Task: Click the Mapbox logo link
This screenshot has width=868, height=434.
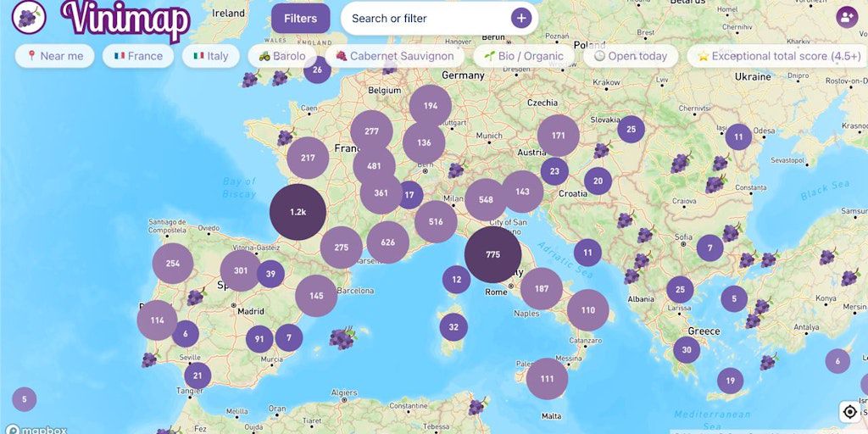Action: click(x=36, y=430)
